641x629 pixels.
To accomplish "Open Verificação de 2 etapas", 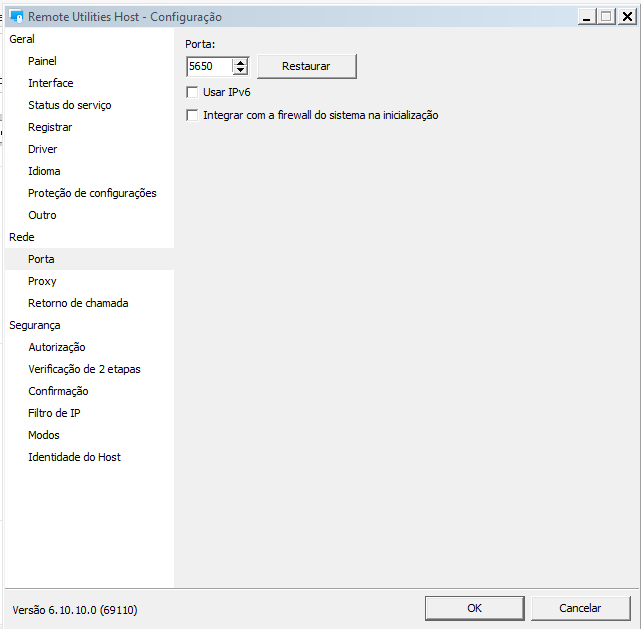I will [x=84, y=369].
